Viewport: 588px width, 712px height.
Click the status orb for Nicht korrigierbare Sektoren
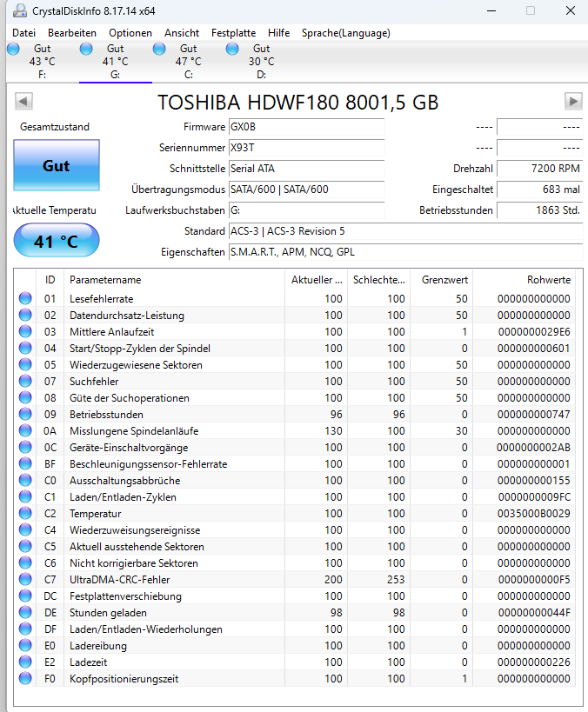(x=25, y=562)
